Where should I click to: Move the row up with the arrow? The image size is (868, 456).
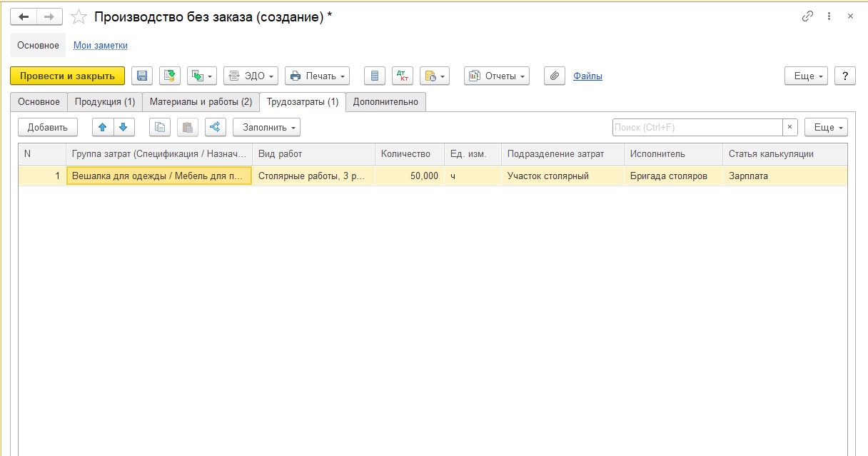click(103, 127)
